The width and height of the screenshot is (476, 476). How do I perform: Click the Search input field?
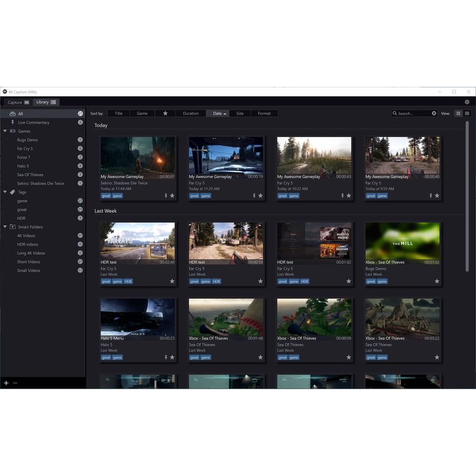(414, 113)
